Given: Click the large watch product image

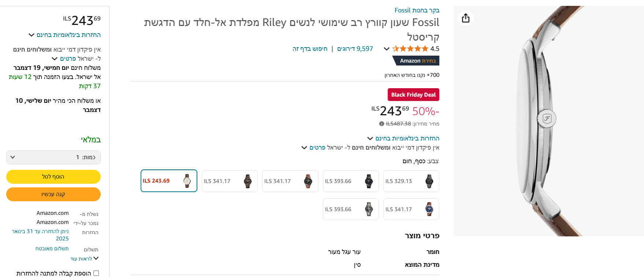Looking at the screenshot, I should pos(548,121).
